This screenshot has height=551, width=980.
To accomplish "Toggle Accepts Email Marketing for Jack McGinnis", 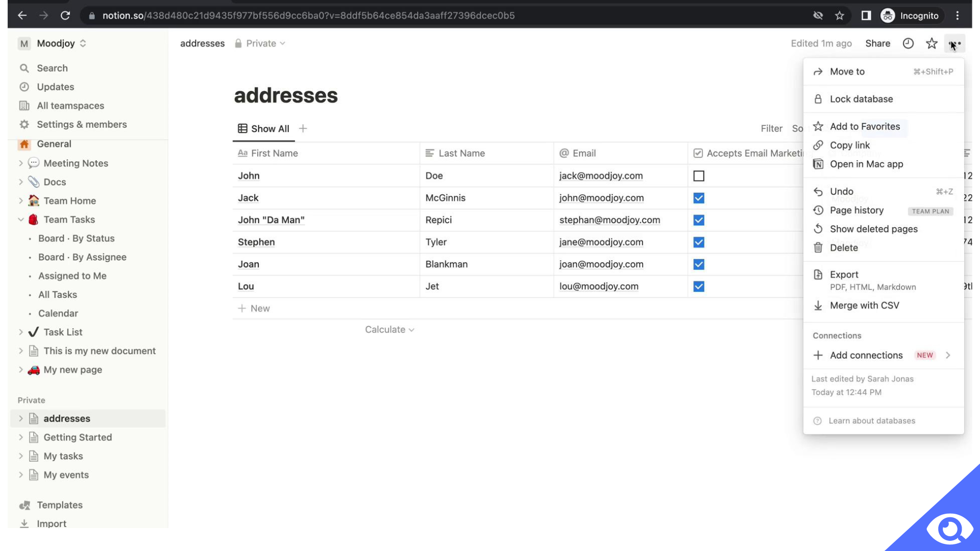I will pos(699,198).
